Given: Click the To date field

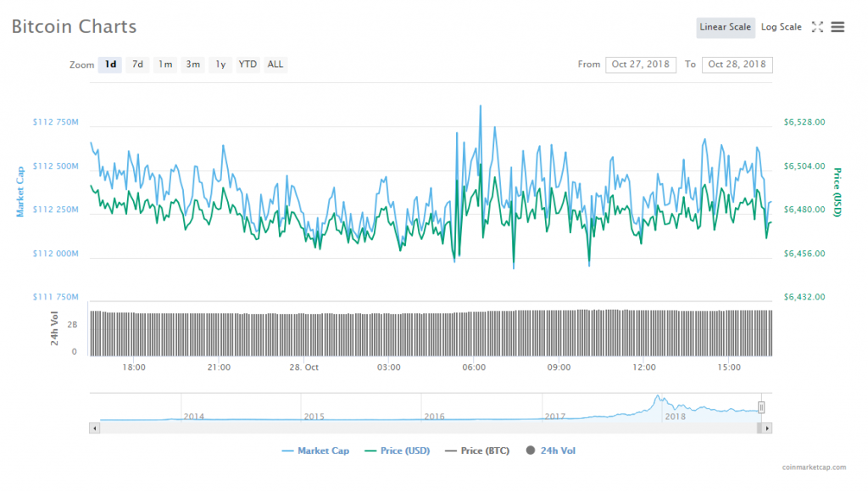Looking at the screenshot, I should pos(737,64).
